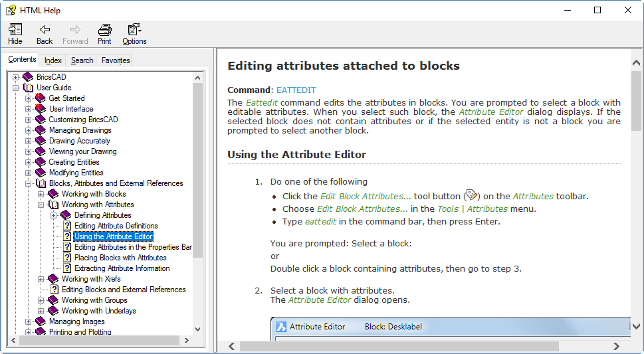Click the BricsCAD book icon
Image resolution: width=644 pixels, height=354 pixels.
(x=28, y=77)
